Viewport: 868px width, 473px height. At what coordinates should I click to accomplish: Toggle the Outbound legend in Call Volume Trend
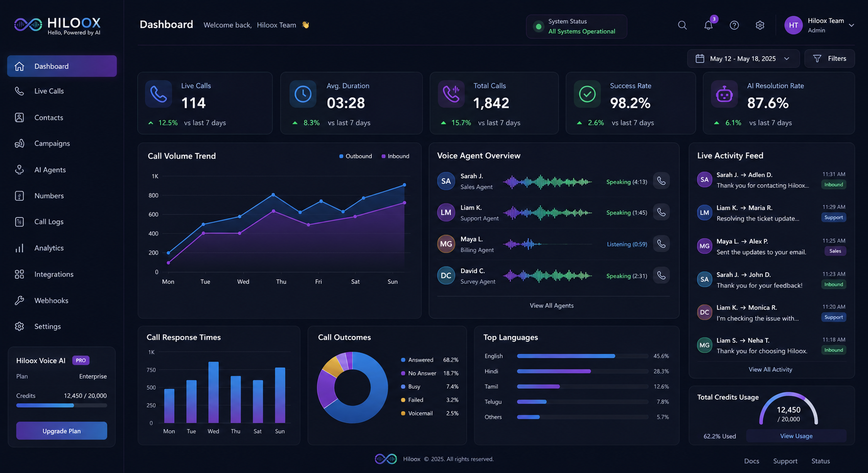(x=356, y=156)
